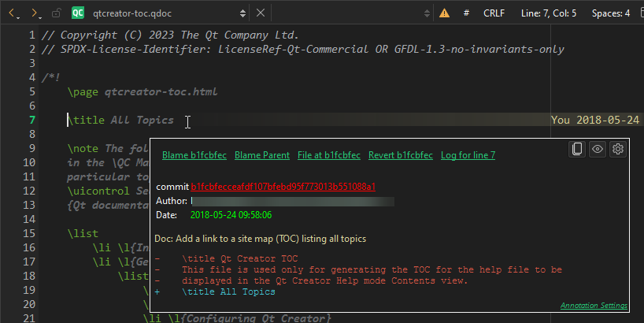The width and height of the screenshot is (644, 323).
Task: Click the orange warning triangle icon
Action: pos(445,13)
